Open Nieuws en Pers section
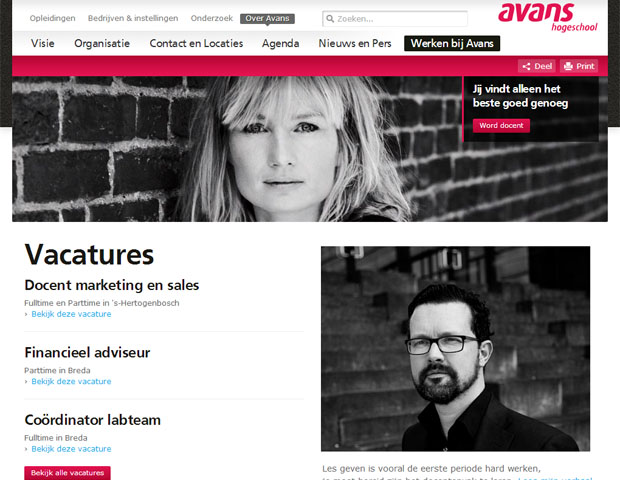This screenshot has width=620, height=480. point(355,43)
